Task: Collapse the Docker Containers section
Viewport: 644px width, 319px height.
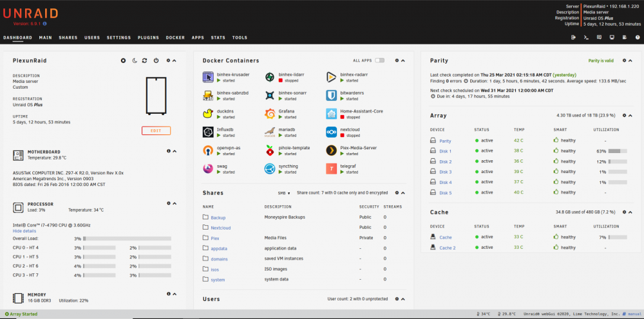Action: click(x=403, y=60)
